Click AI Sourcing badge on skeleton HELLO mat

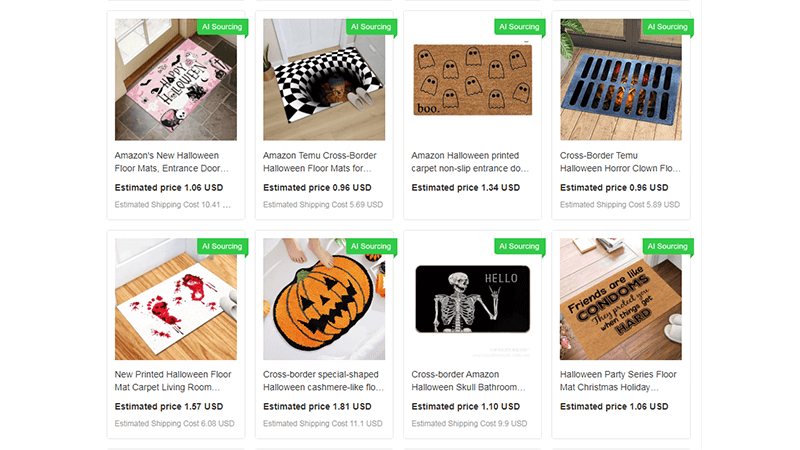[519, 246]
